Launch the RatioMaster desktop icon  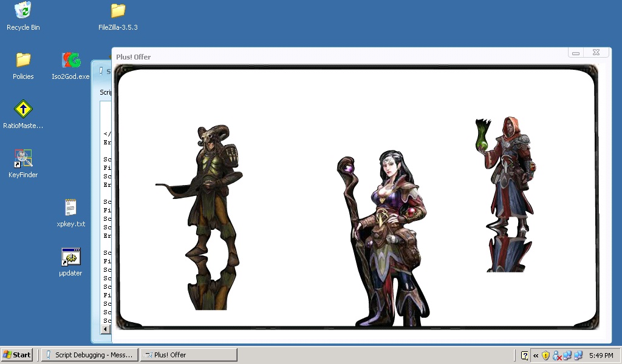(x=23, y=109)
